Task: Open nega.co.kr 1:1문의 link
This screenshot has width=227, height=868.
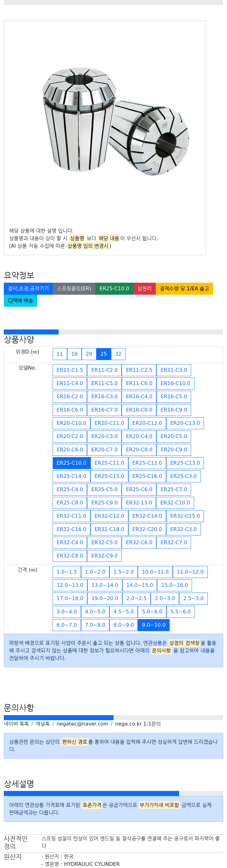Action: click(x=138, y=724)
